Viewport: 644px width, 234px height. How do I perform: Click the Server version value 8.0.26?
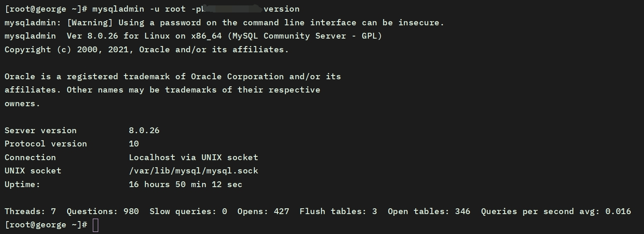pyautogui.click(x=144, y=131)
